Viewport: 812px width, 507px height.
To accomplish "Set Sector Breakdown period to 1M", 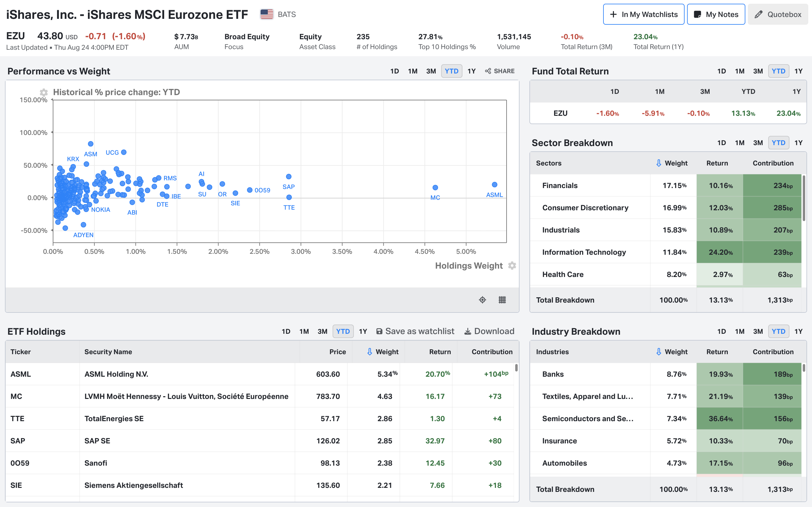I will [739, 143].
